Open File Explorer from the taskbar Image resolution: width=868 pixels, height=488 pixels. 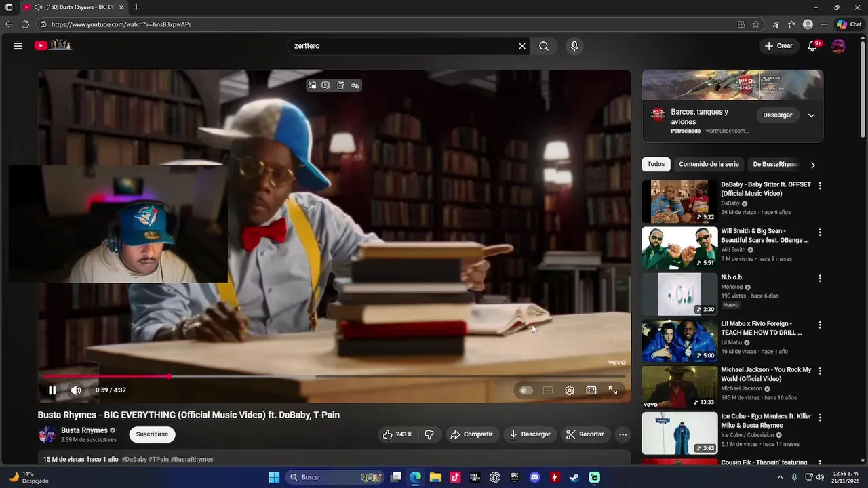point(435,477)
